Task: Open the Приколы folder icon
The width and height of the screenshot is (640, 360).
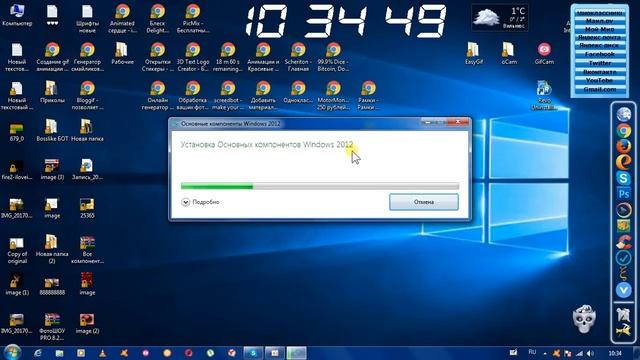Action: 52,92
